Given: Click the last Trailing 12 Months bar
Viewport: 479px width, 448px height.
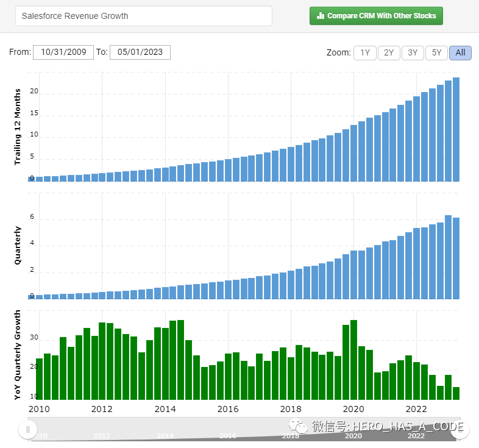Looking at the screenshot, I should 456,130.
